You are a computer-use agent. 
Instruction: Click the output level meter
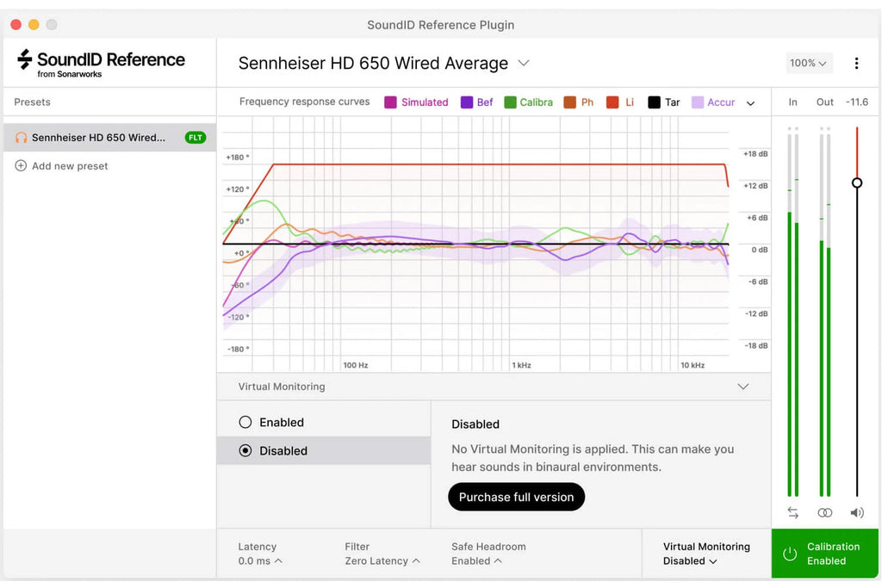[825, 312]
